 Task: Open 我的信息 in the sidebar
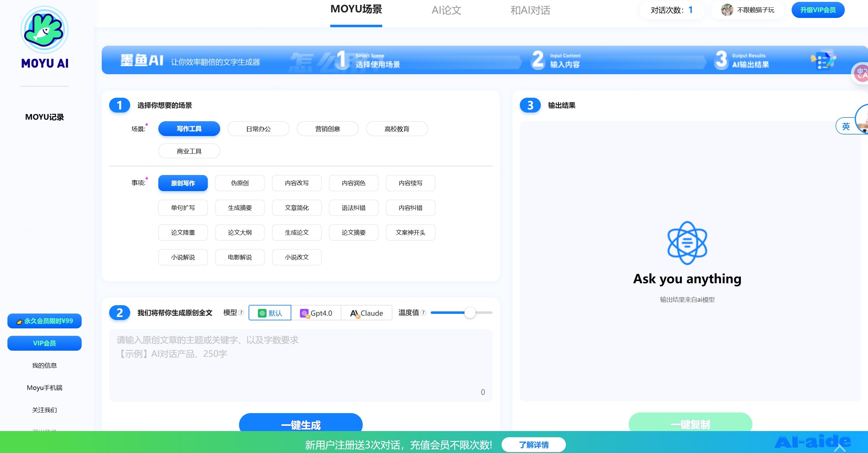(x=45, y=365)
